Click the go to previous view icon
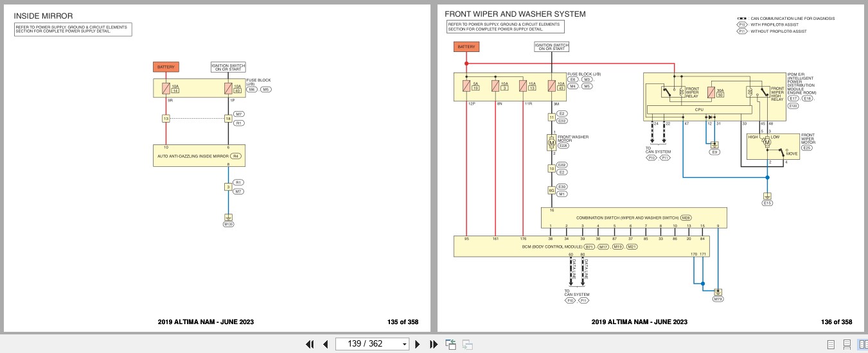 pos(450,344)
